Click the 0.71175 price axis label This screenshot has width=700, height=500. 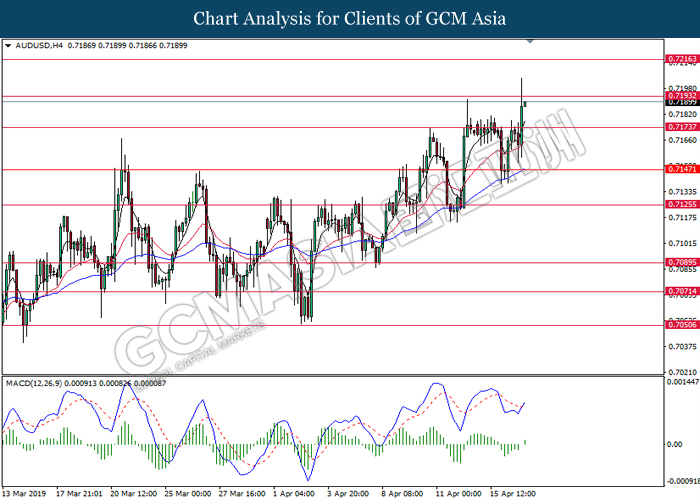coord(682,217)
